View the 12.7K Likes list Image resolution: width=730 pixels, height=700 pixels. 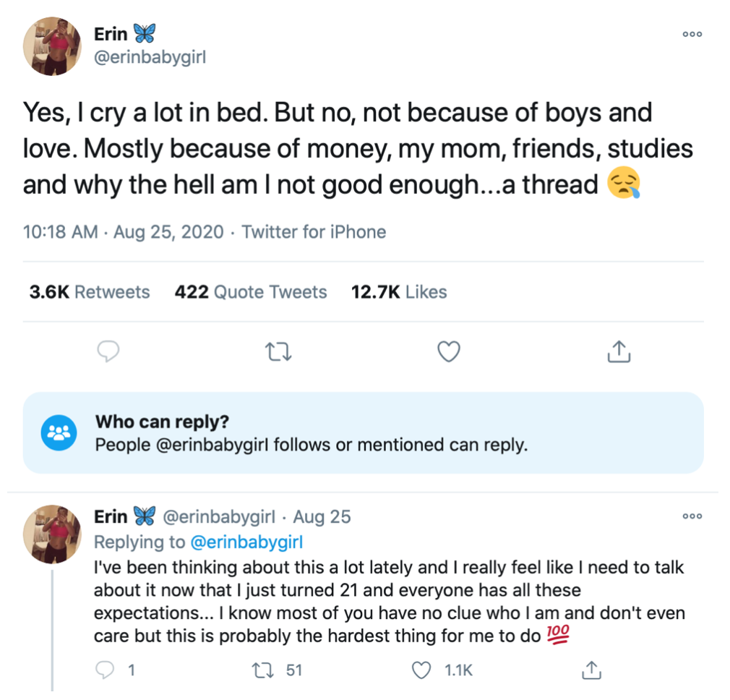click(399, 292)
